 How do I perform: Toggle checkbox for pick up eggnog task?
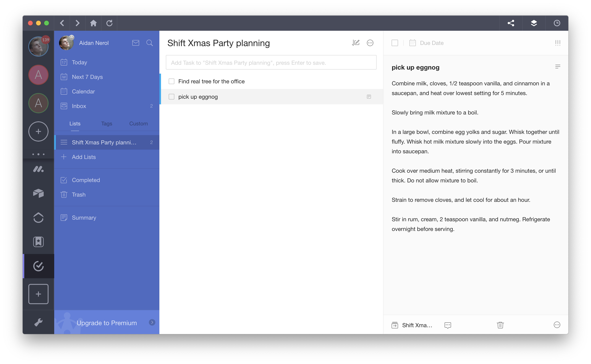coord(171,97)
